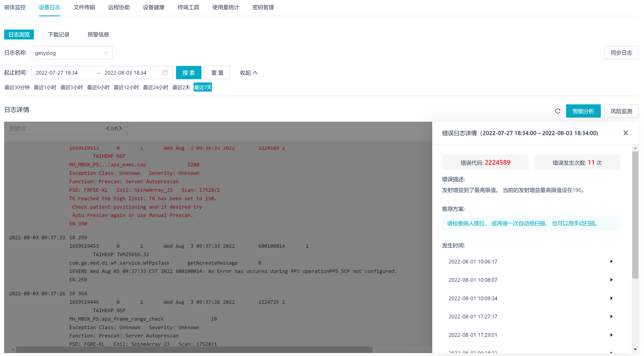Select the 最近30分钟 time range

[17, 87]
